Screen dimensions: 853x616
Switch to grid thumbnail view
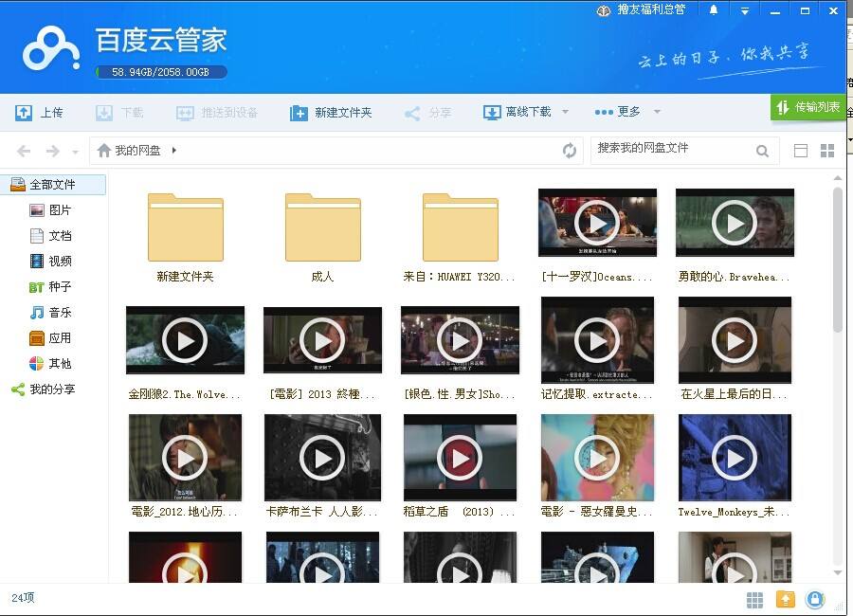pos(827,151)
